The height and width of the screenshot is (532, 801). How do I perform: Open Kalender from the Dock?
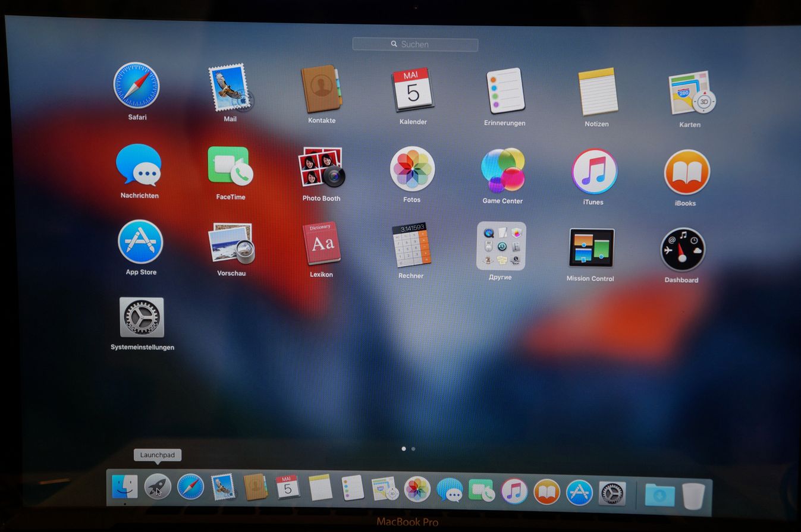coord(288,487)
